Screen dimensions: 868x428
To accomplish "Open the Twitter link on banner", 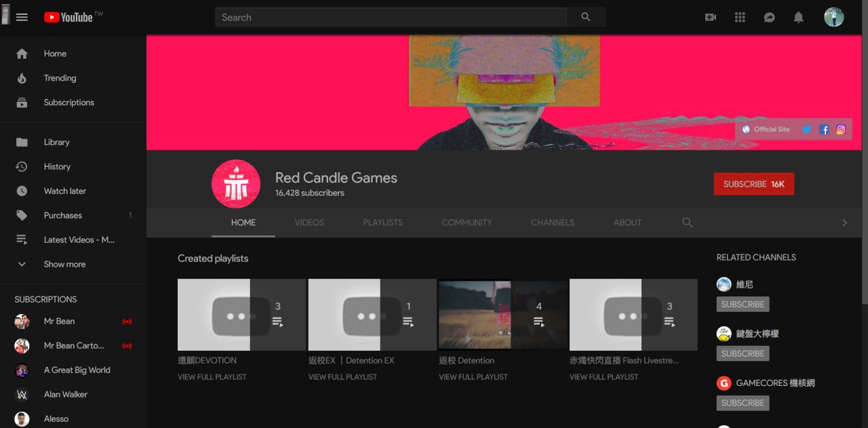I will (807, 129).
